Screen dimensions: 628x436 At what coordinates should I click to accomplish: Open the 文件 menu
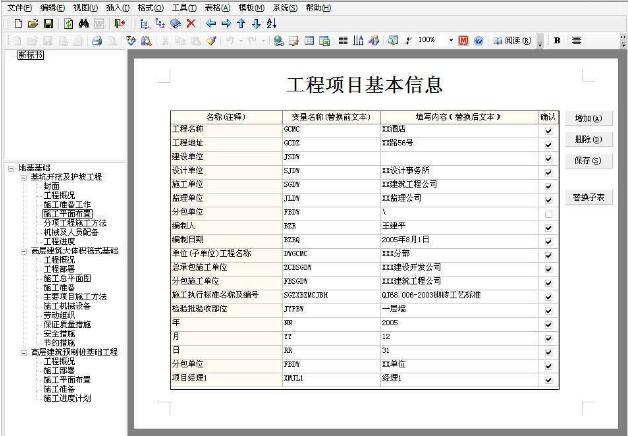point(19,7)
